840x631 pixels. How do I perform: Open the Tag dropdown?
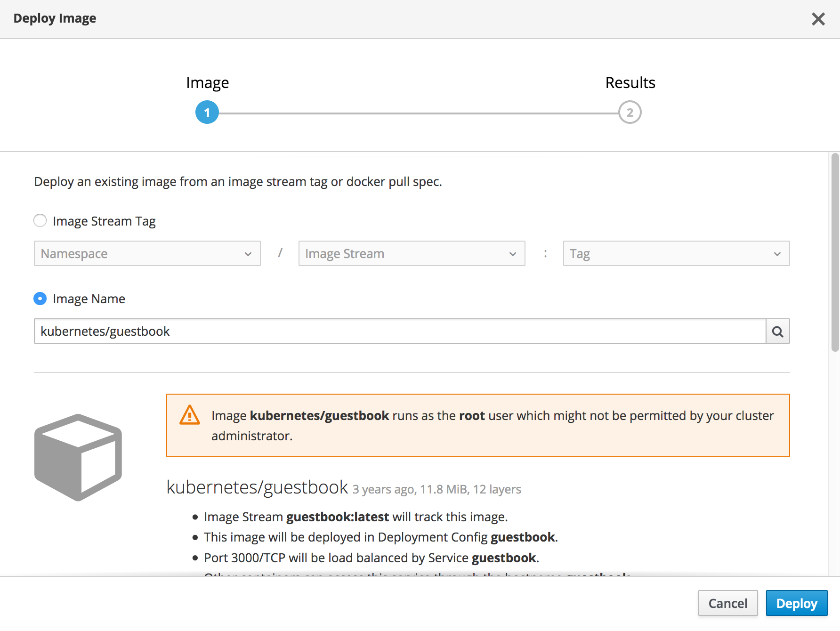[x=677, y=253]
